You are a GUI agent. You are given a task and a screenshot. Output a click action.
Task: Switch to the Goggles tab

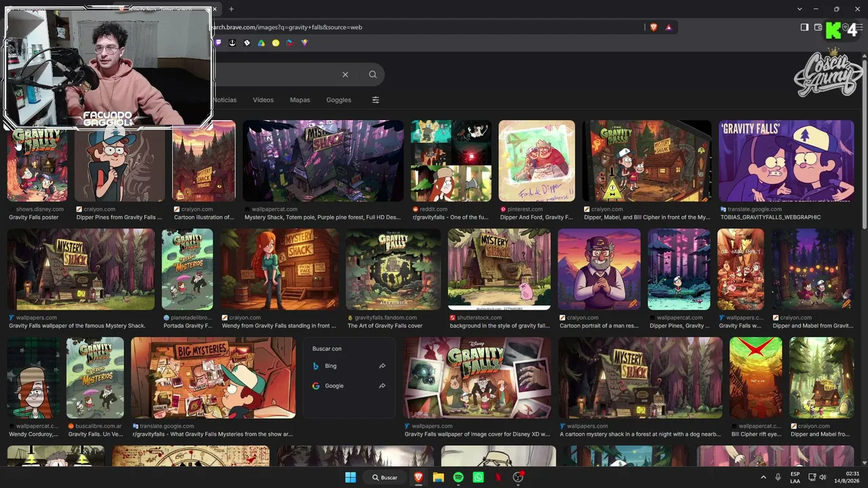tap(338, 100)
